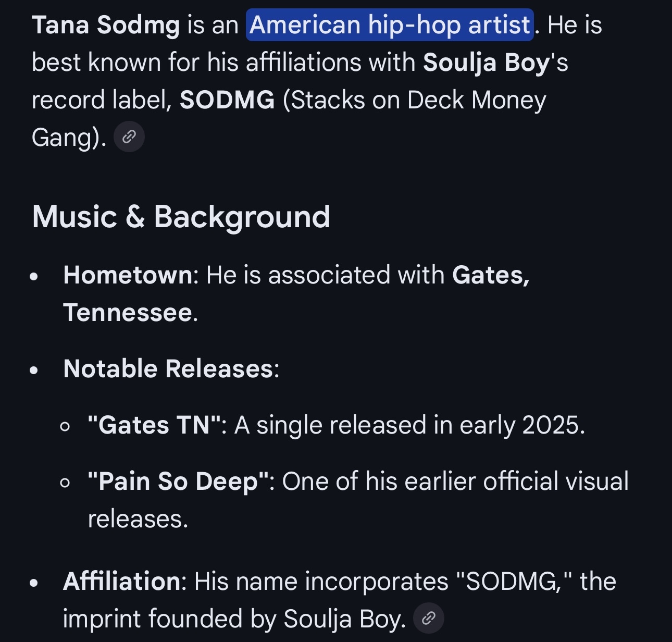
Task: Click the highlighted "American hip-hop artist" text
Action: (x=390, y=25)
